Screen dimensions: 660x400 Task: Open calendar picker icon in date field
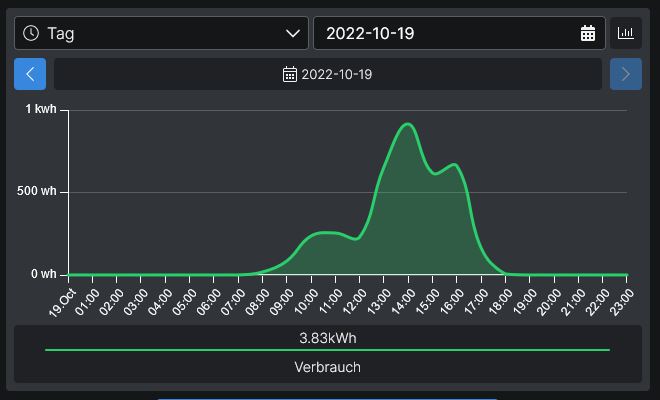pyautogui.click(x=588, y=33)
